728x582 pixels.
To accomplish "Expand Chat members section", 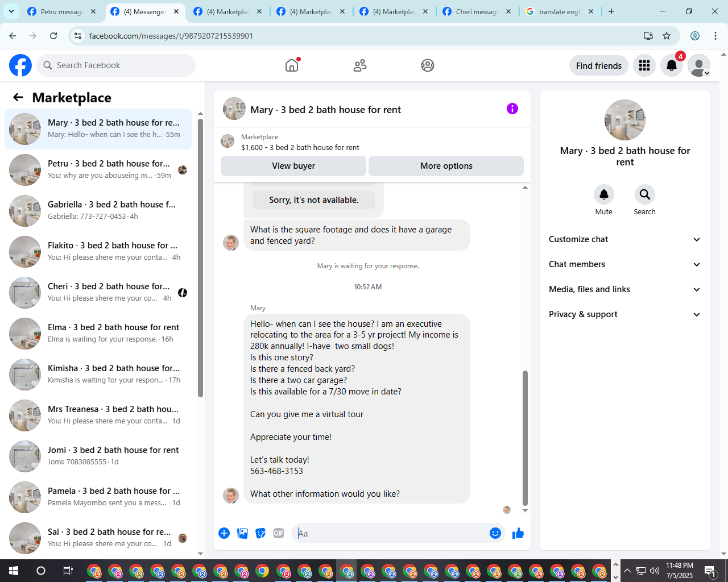I will pyautogui.click(x=624, y=264).
